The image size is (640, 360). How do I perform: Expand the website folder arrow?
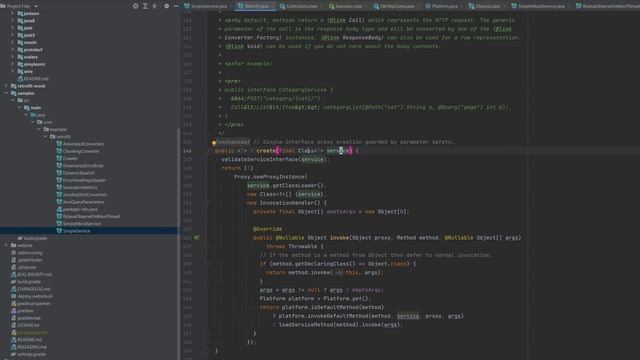tap(6, 246)
